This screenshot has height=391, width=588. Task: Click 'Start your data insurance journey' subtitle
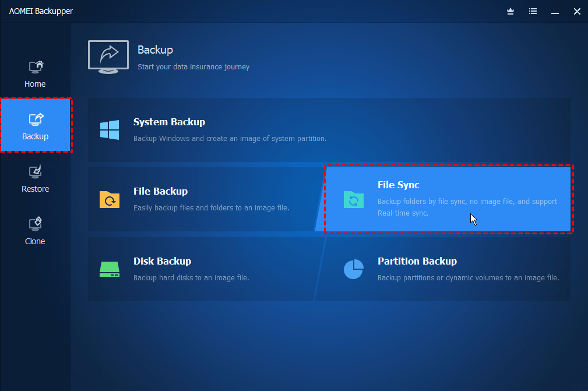pyautogui.click(x=193, y=67)
